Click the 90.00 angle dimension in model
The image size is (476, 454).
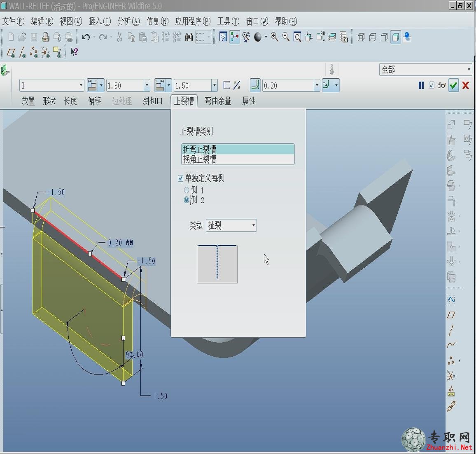(x=135, y=354)
